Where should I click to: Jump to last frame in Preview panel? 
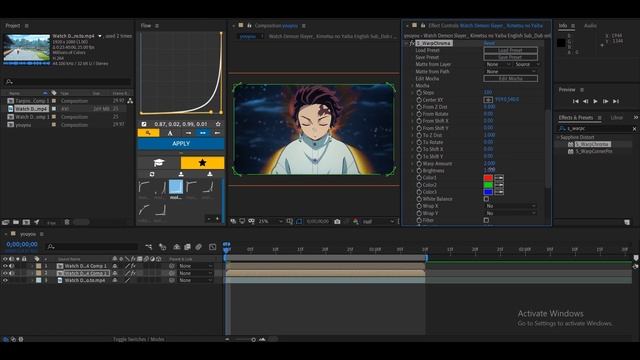(x=616, y=101)
